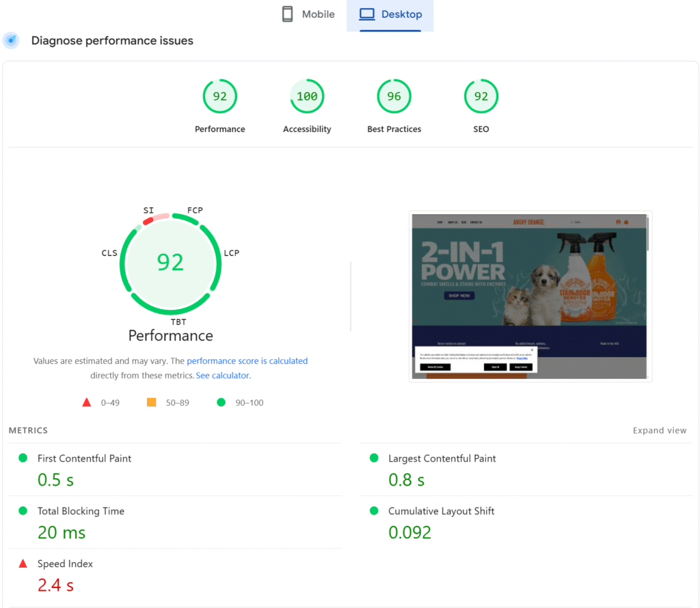Screen dimensions: 700x608
Task: Click the Performance score gauge 92
Action: tap(219, 96)
